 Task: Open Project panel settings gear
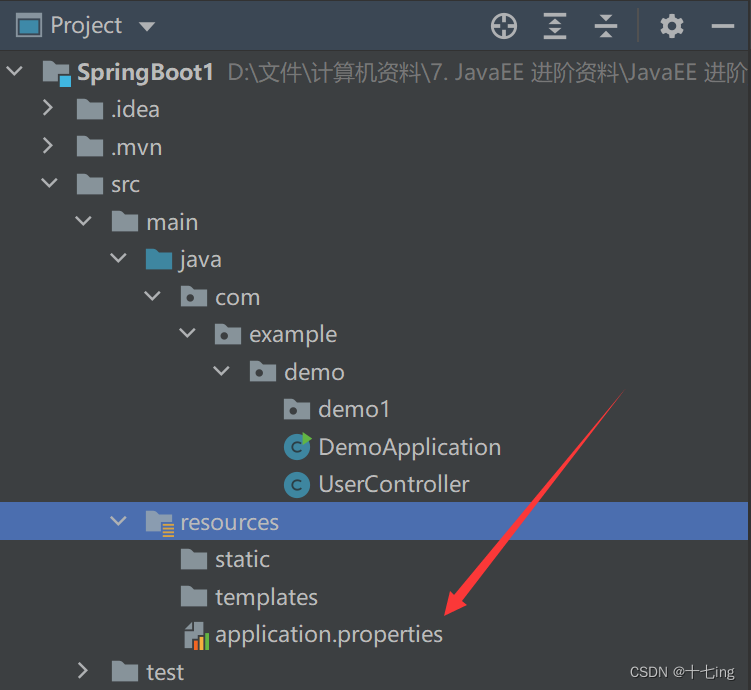pyautogui.click(x=672, y=26)
